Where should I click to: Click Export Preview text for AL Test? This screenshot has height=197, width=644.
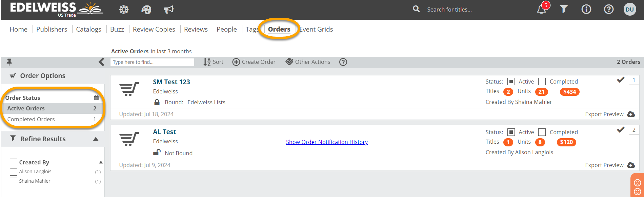pyautogui.click(x=604, y=165)
